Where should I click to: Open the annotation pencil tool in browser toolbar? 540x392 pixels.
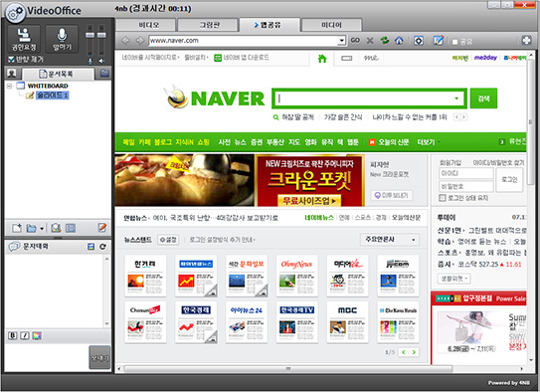(438, 41)
